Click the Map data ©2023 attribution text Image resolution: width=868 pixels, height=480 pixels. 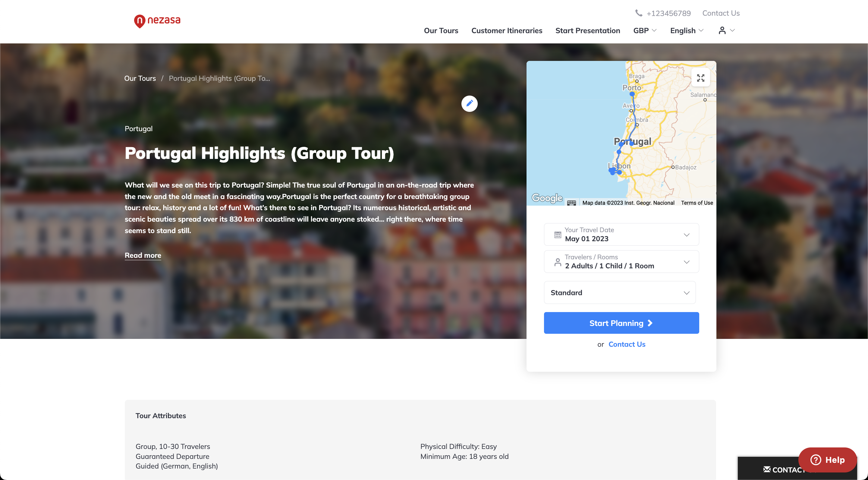coord(628,203)
